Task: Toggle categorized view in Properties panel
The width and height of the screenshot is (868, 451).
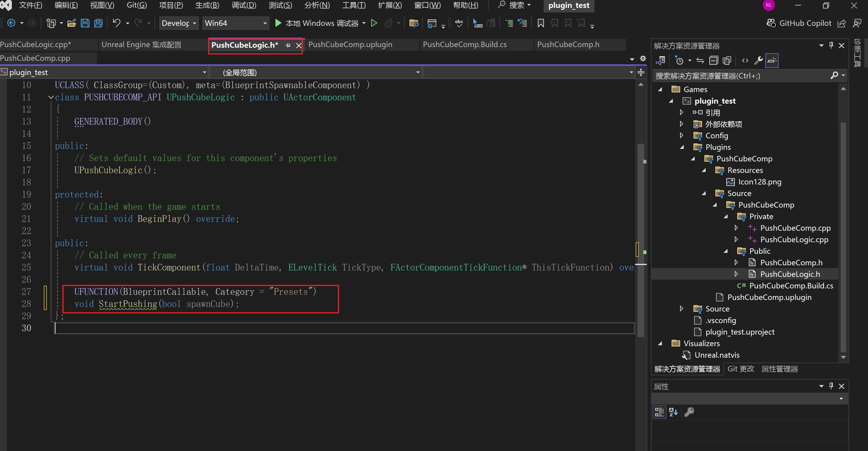Action: 659,412
